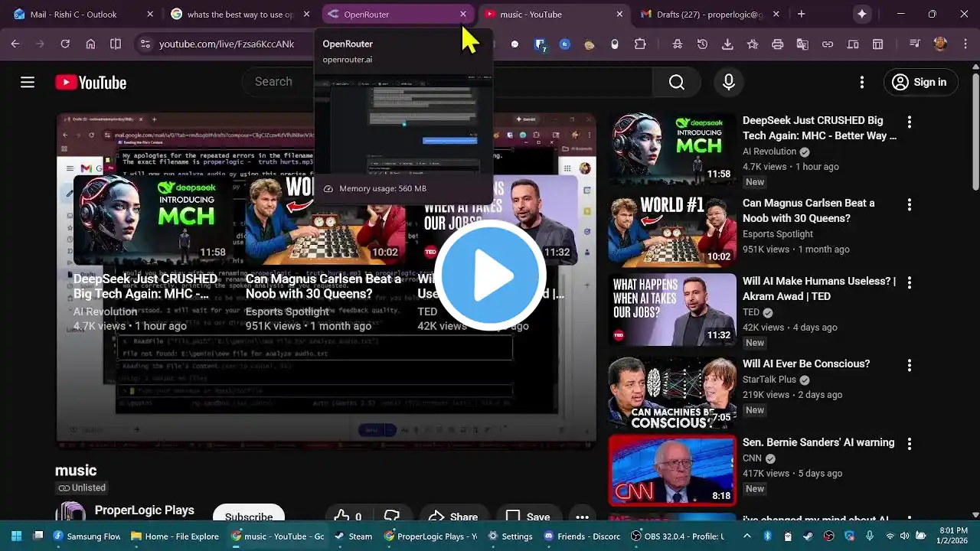Screen dimensions: 980x551
Task: Switch to the Mail - Rishi C Outlook tab
Action: 73,14
